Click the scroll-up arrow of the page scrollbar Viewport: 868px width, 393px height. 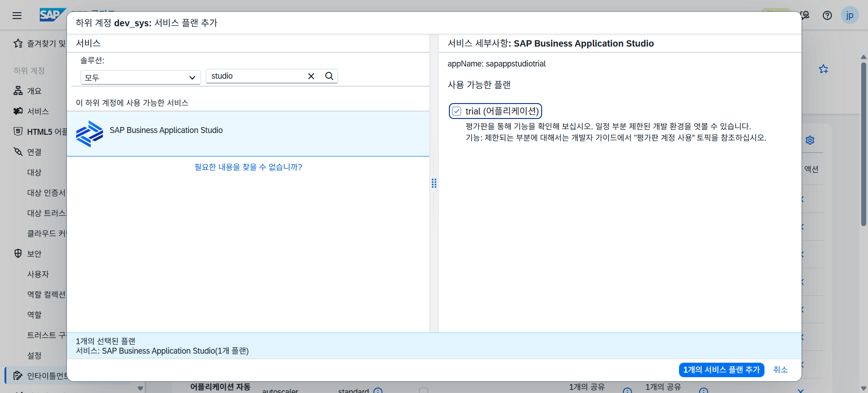point(863,57)
